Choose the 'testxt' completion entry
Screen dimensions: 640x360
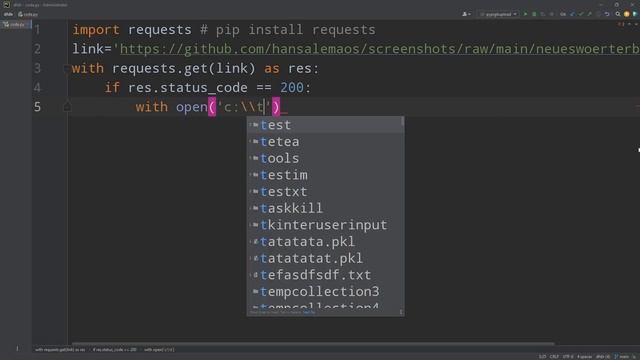pos(325,192)
